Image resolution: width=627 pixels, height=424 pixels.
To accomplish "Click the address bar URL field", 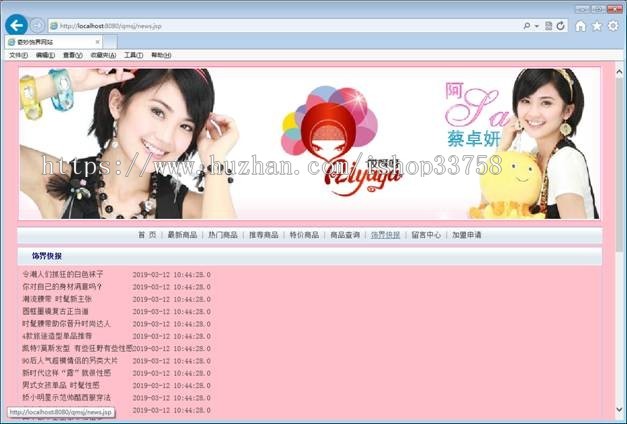I will tap(288, 26).
